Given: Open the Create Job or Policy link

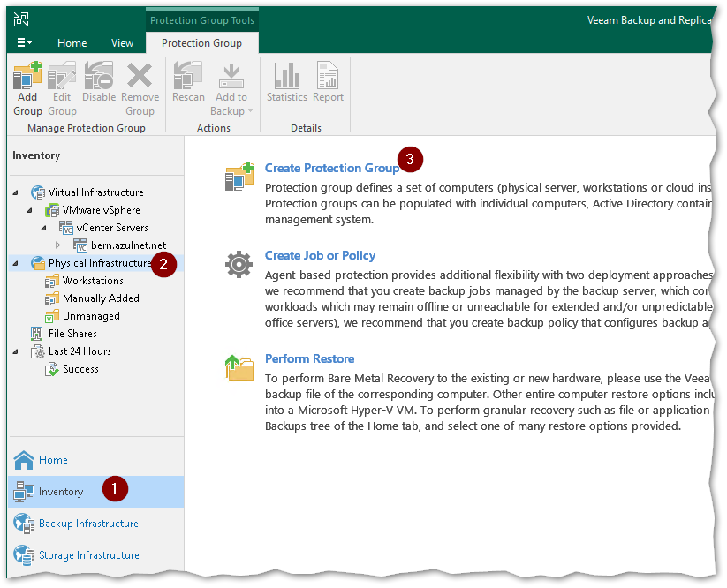Looking at the screenshot, I should [x=320, y=255].
